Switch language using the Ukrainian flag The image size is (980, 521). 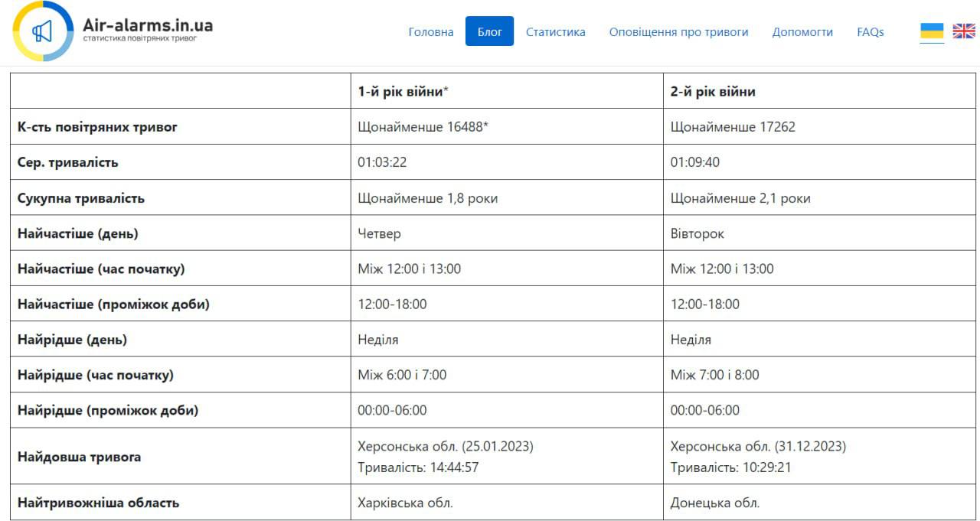tap(931, 31)
